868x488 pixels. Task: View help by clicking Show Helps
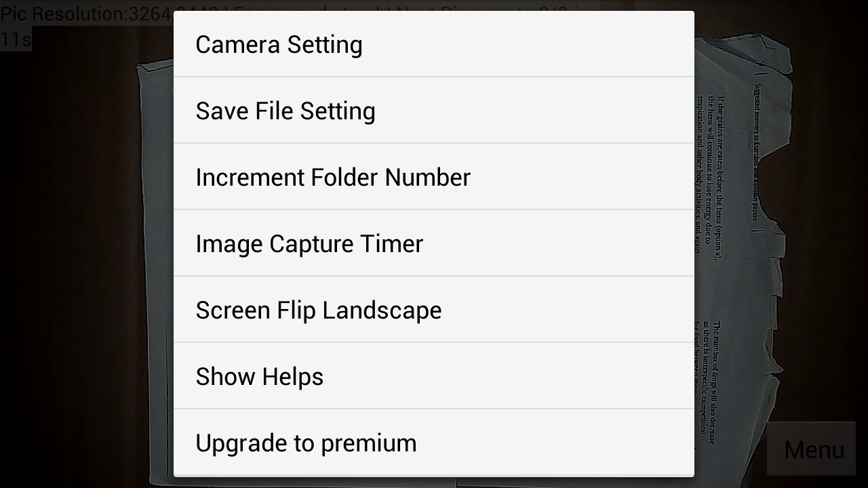click(259, 376)
